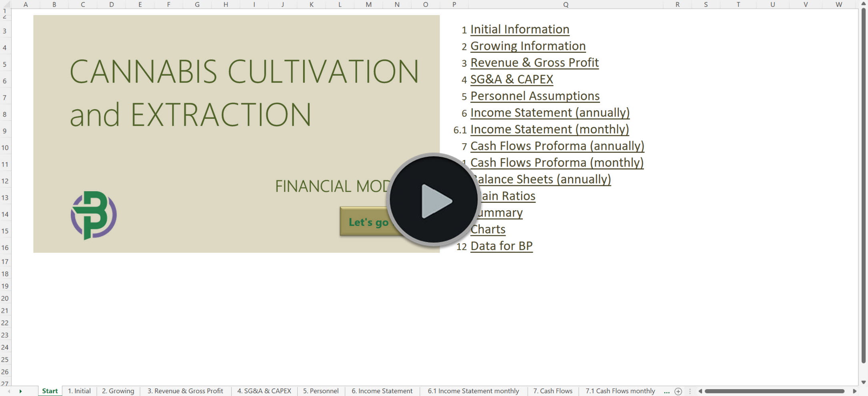868x396 pixels.
Task: Open the Revenue & Gross Profit link
Action: pos(534,62)
